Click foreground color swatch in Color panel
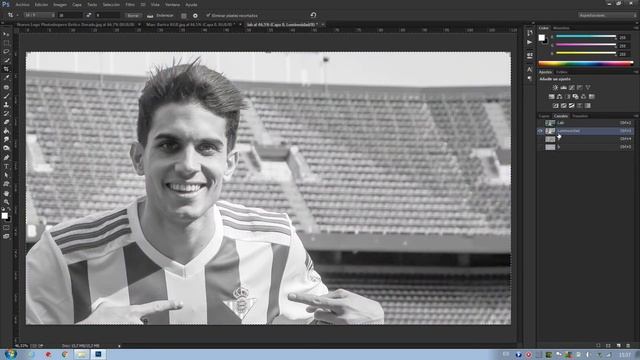The image size is (640, 360). 542,38
